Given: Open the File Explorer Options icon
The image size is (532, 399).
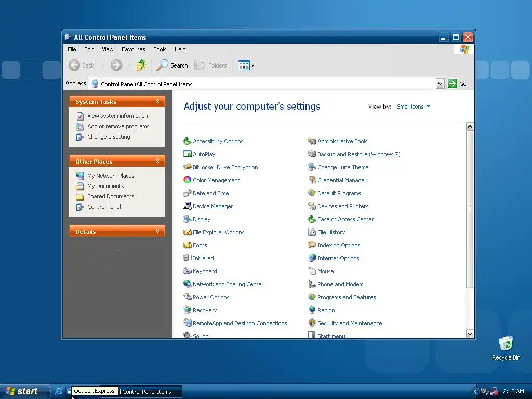Looking at the screenshot, I should click(x=187, y=232).
